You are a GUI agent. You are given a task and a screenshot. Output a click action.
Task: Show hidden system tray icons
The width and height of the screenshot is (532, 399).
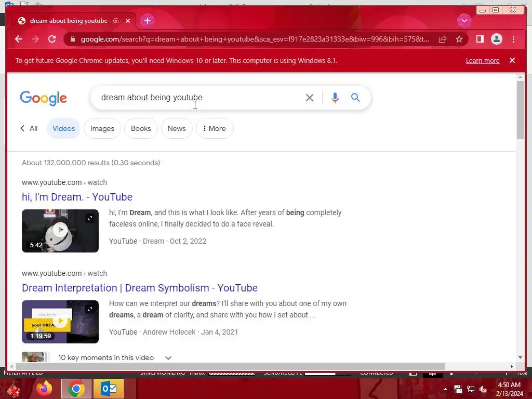445,389
